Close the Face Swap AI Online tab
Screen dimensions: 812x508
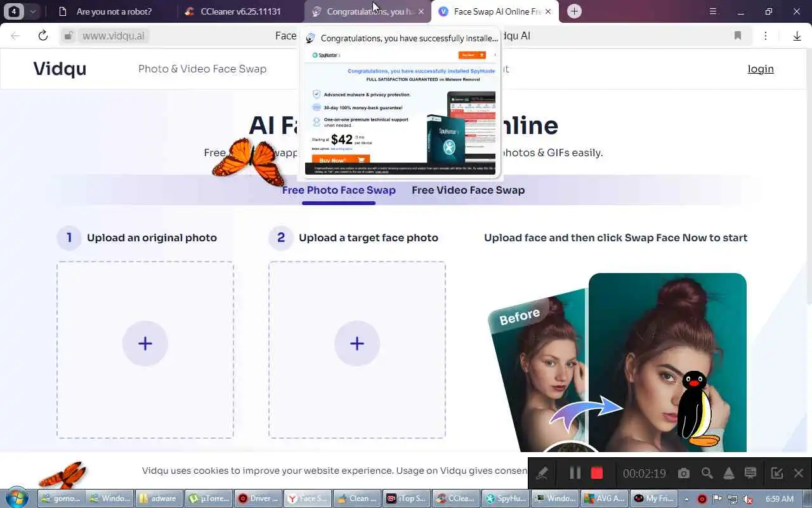point(548,11)
